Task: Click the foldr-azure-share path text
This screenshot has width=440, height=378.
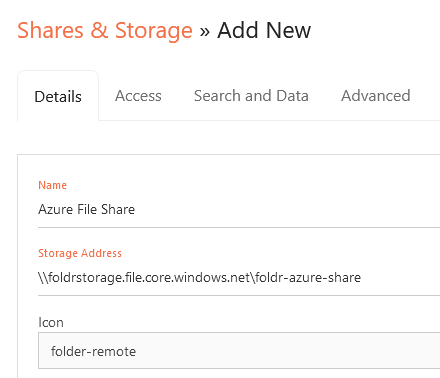Action: (x=308, y=278)
